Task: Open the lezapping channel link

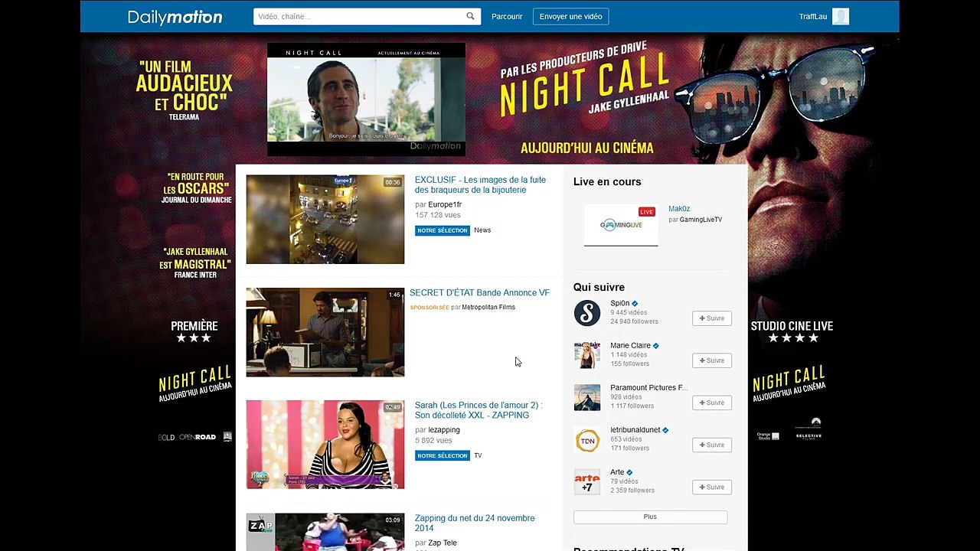Action: (444, 430)
